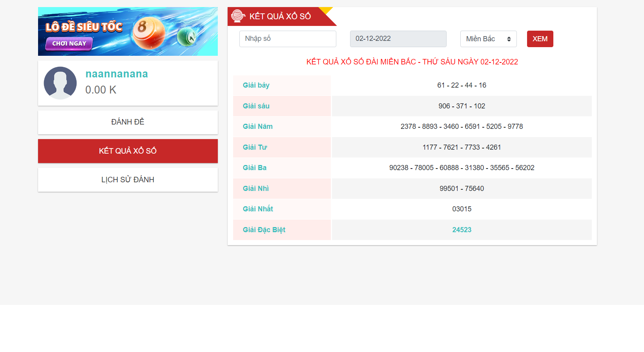644x352 pixels.
Task: Click the Giải bảy label
Action: [256, 85]
